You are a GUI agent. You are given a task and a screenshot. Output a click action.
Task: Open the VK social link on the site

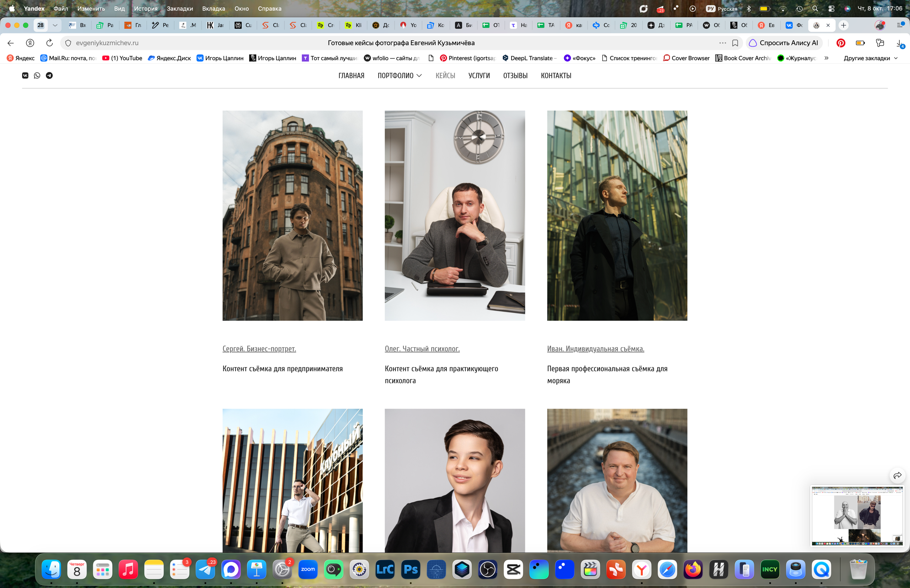click(25, 75)
